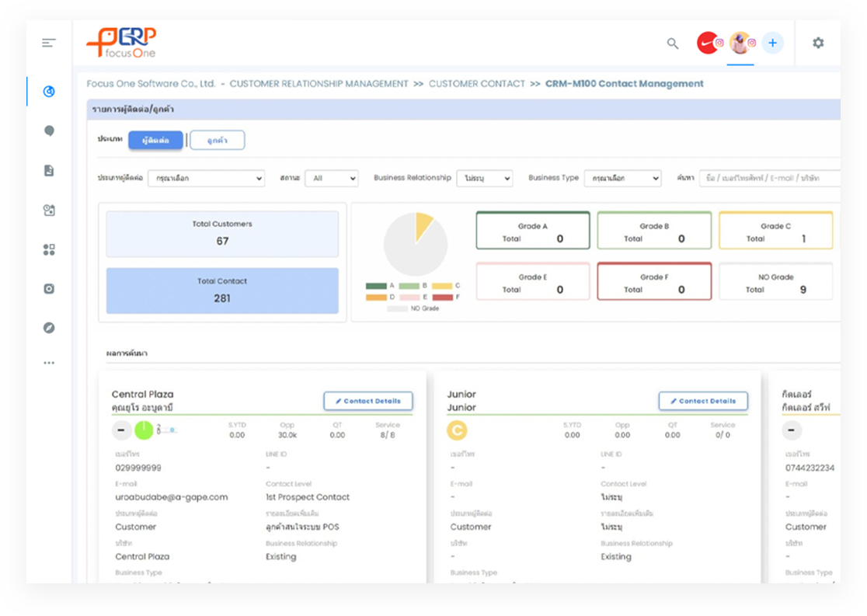Open the ประเภทผู้ติดต่อ contact type dropdown
867x616 pixels.
206,178
